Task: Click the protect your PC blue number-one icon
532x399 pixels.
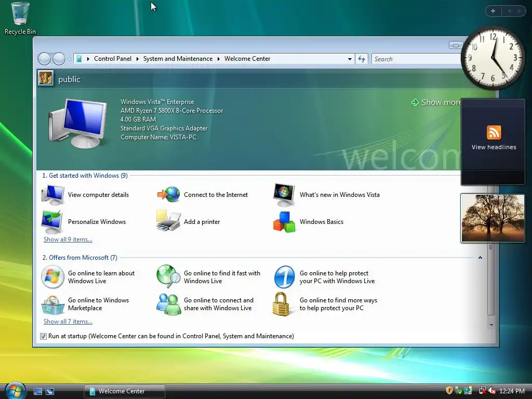Action: click(284, 277)
